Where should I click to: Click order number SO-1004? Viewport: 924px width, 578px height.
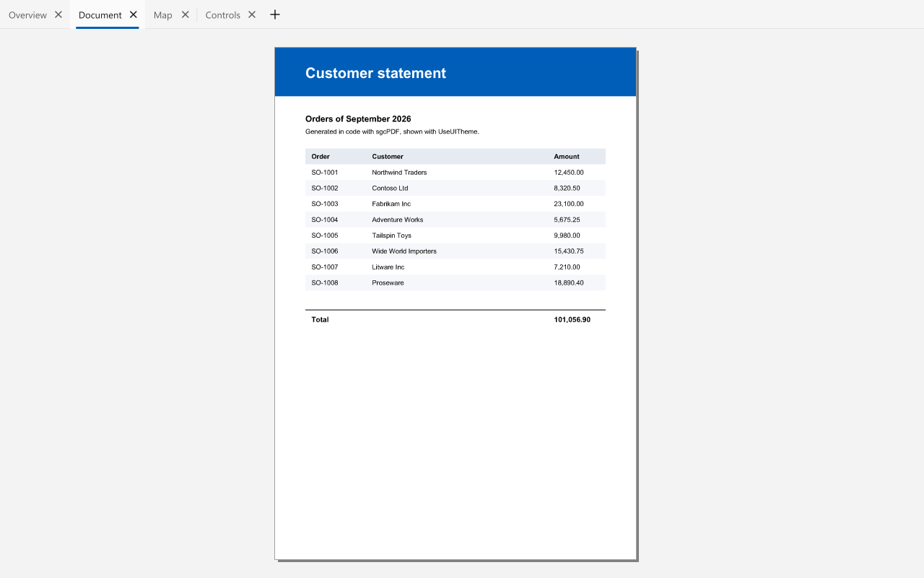tap(325, 220)
